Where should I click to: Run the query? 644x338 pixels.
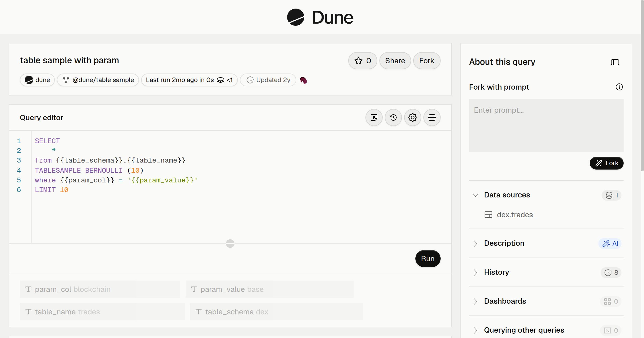(x=428, y=259)
